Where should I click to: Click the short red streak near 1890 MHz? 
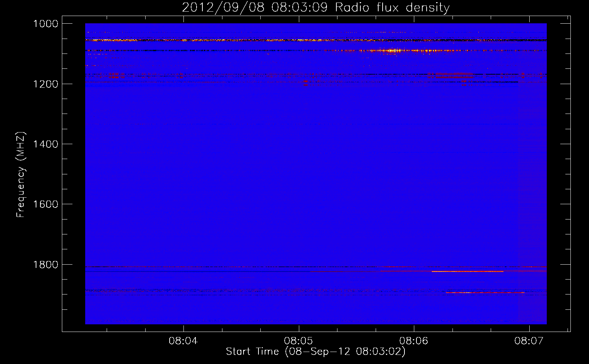click(x=485, y=293)
